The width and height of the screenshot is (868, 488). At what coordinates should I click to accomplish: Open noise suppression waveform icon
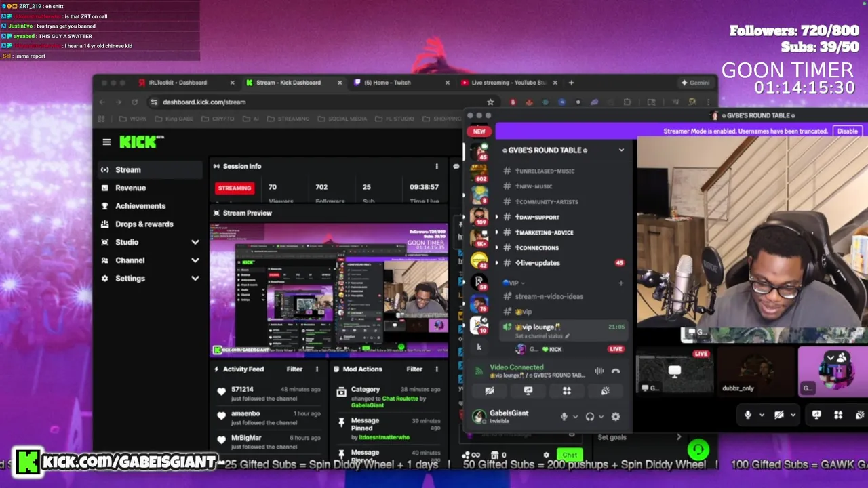[x=599, y=371]
